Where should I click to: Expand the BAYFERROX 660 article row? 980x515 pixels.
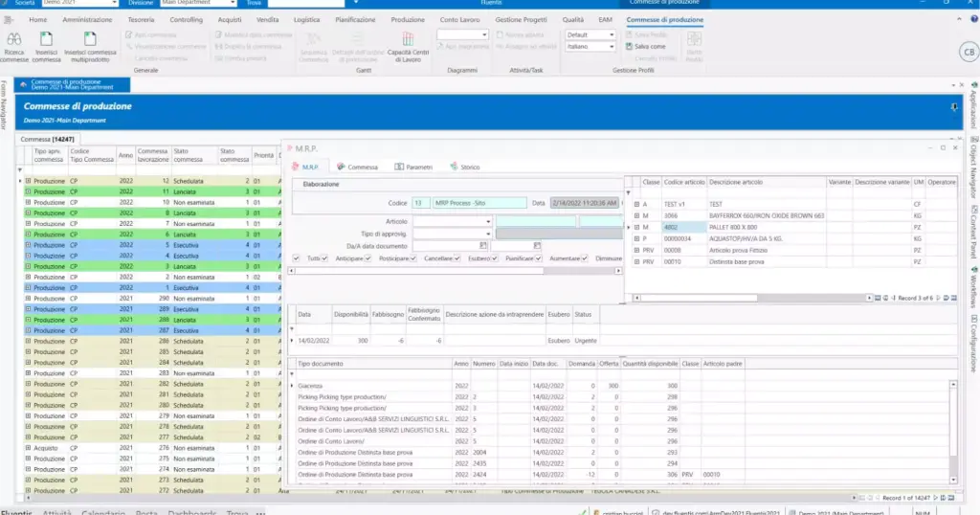[636, 215]
